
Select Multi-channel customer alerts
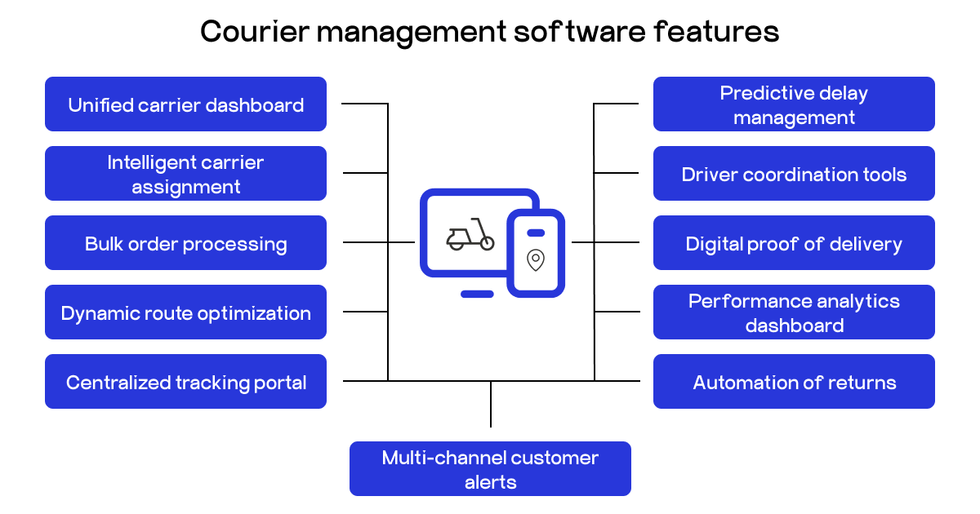tap(490, 468)
